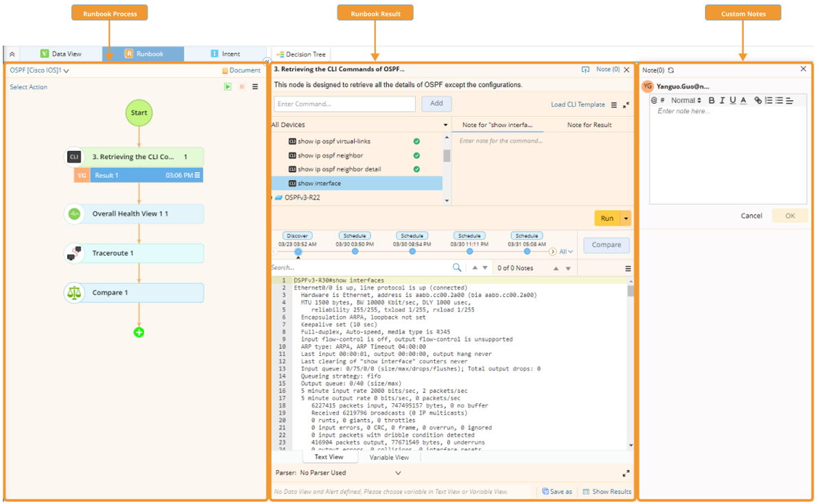Expand the Run button dropdown arrow

(625, 218)
